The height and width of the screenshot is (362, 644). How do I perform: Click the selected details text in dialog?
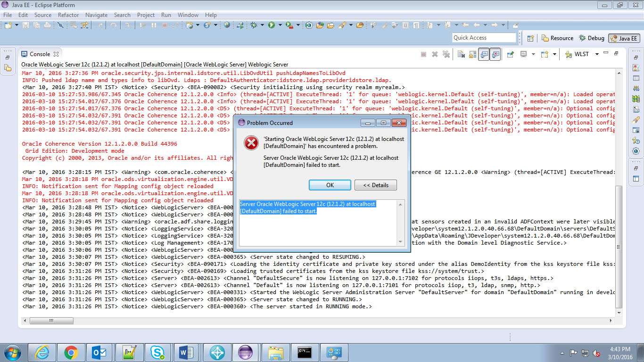(308, 207)
